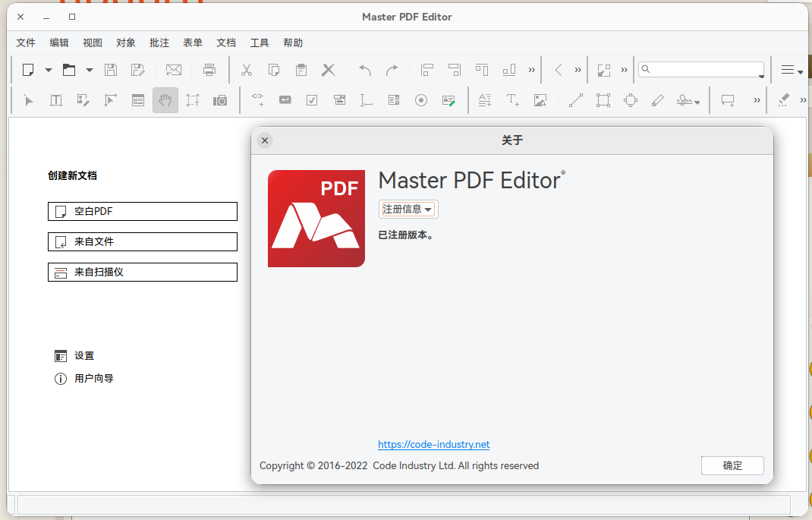This screenshot has width=812, height=520.
Task: Click the Signature field form tool
Action: click(448, 100)
